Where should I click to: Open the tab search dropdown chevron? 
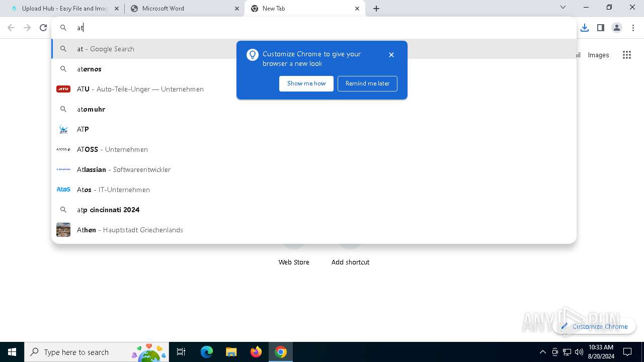pos(563,8)
